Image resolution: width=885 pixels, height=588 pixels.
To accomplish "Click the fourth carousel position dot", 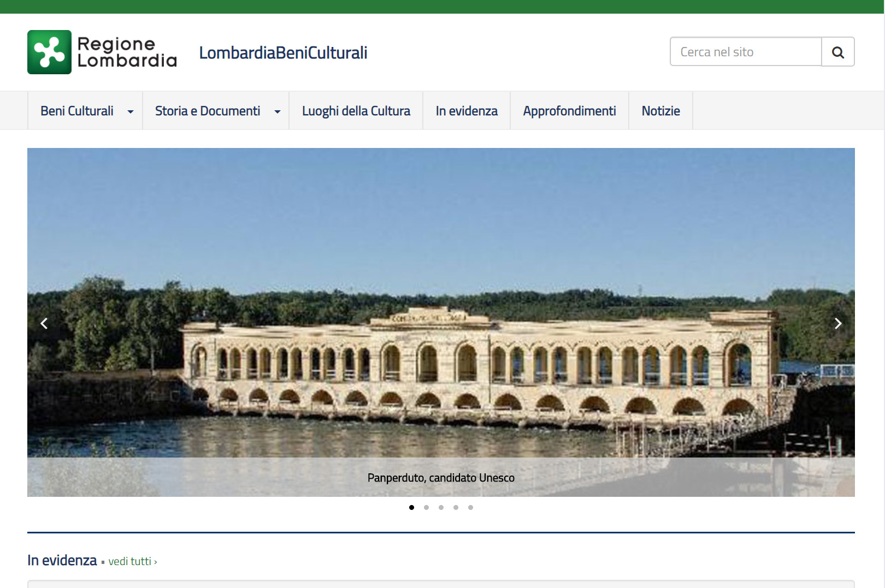I will point(456,507).
